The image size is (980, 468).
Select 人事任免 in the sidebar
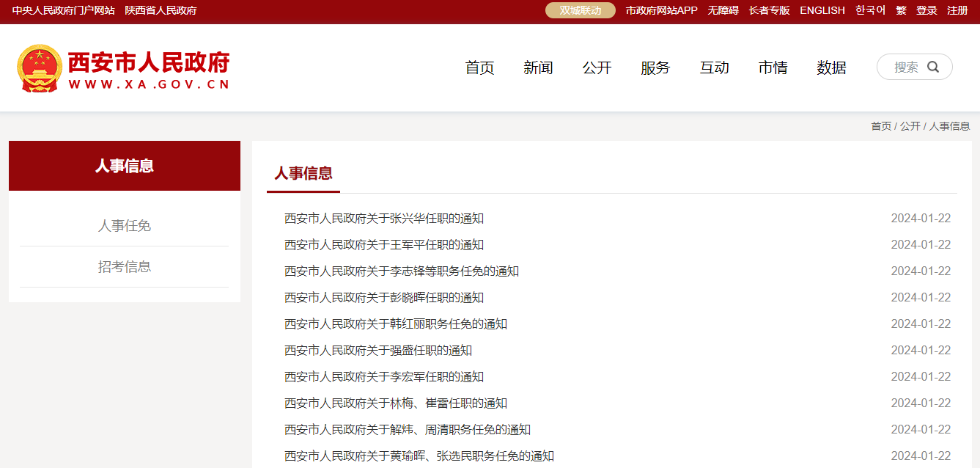pos(125,226)
